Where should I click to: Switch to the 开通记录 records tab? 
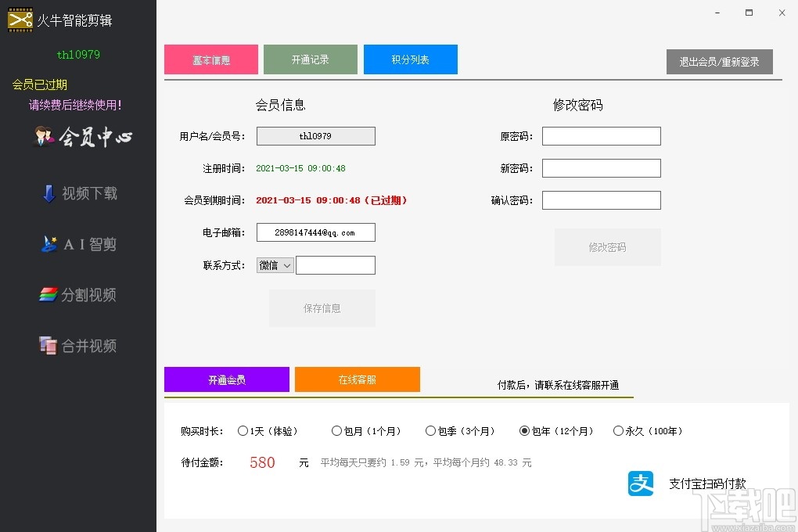point(311,59)
